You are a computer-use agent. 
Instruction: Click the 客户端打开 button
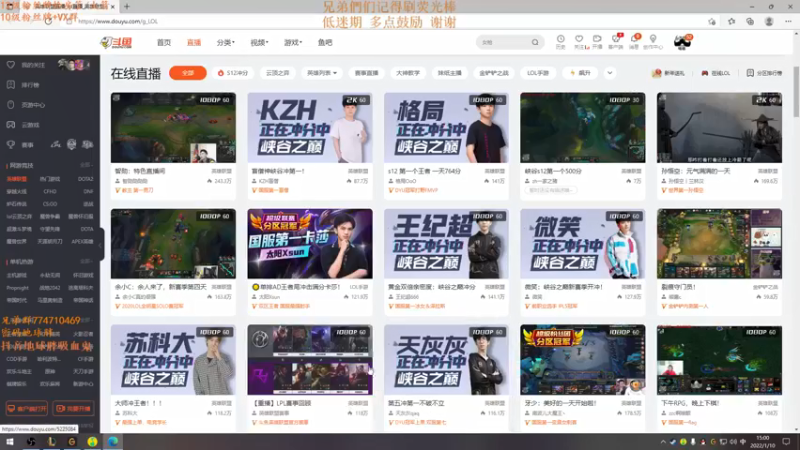(27, 409)
